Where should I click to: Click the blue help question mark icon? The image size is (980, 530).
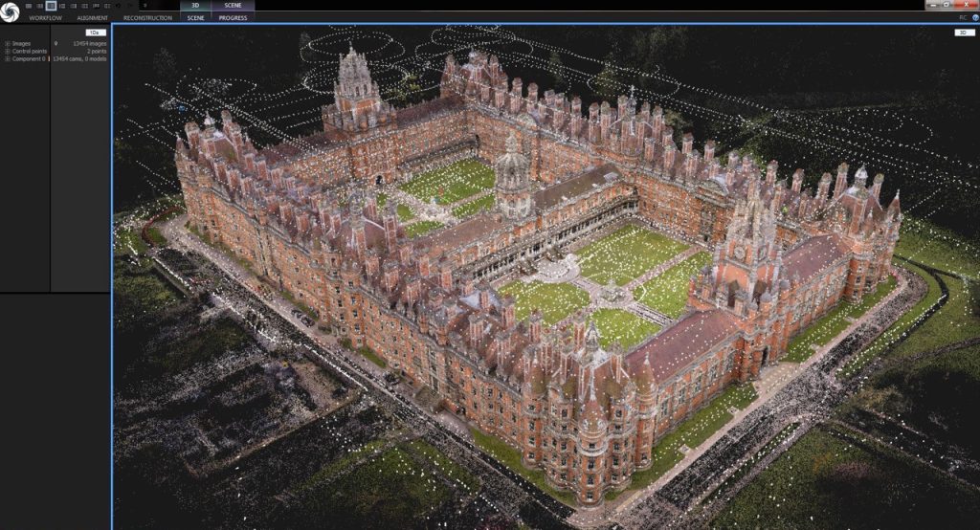975,17
